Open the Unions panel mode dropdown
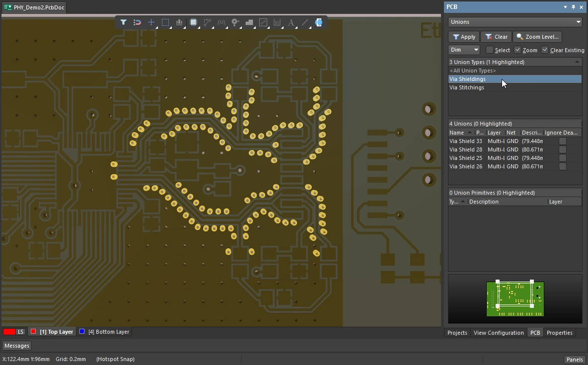The image size is (588, 365). (515, 22)
